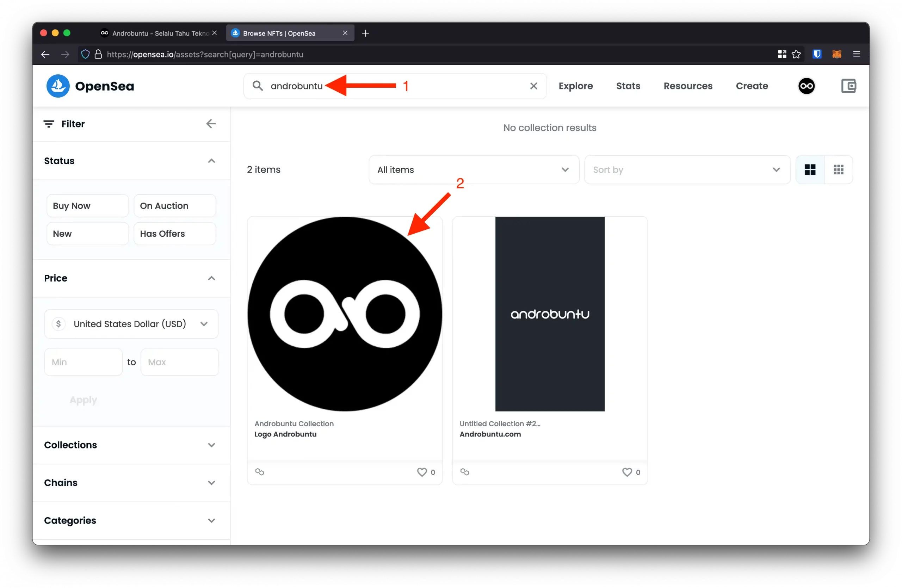The height and width of the screenshot is (588, 902).
Task: Open the Explore menu
Action: [575, 86]
